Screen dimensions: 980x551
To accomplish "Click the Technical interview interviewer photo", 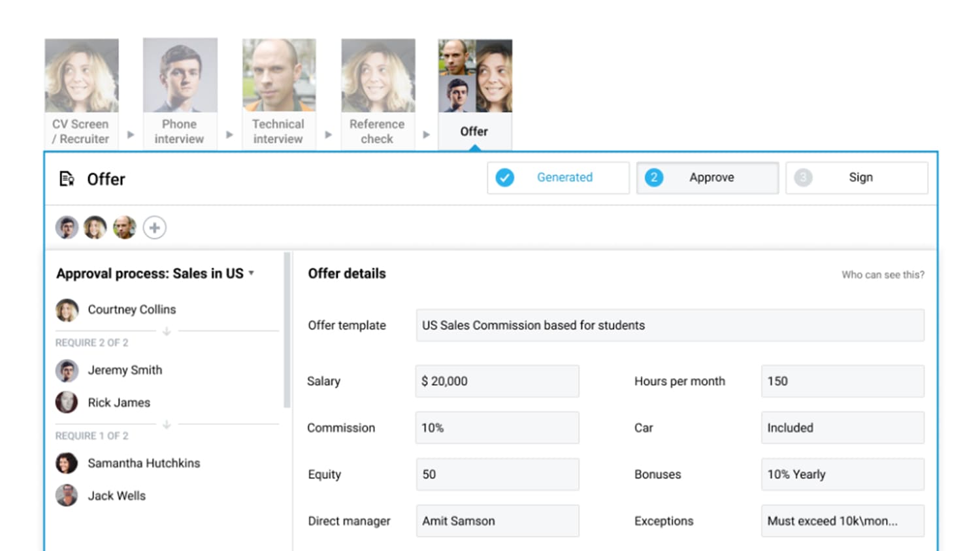I will click(279, 75).
